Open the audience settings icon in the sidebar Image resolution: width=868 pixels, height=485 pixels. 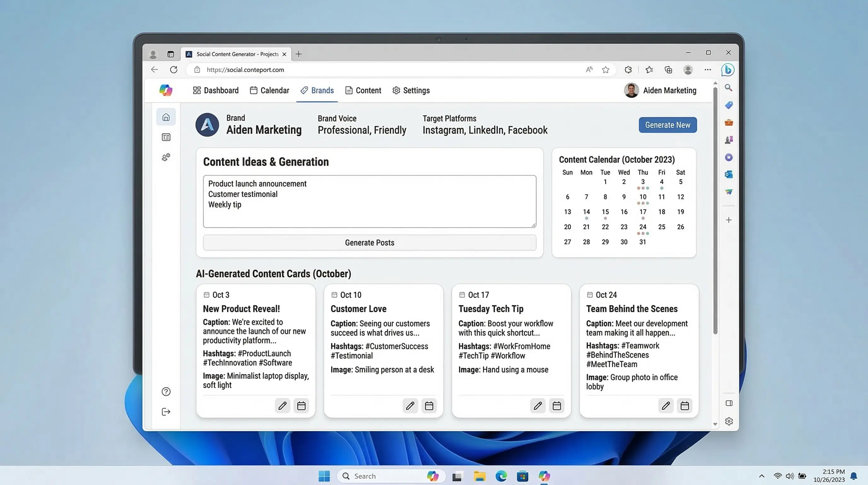click(166, 157)
